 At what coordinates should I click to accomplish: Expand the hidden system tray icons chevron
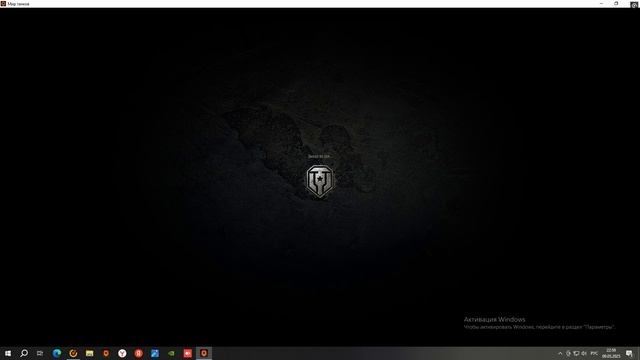560,353
